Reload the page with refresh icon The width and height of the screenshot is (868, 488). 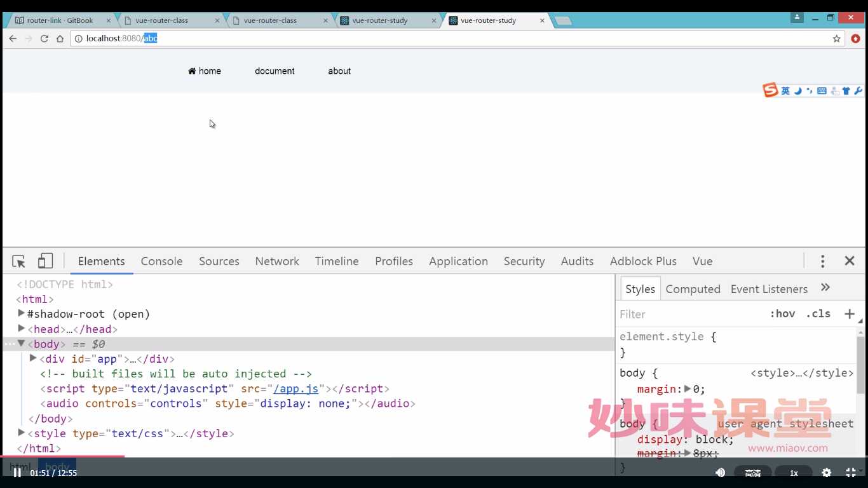pos(44,39)
